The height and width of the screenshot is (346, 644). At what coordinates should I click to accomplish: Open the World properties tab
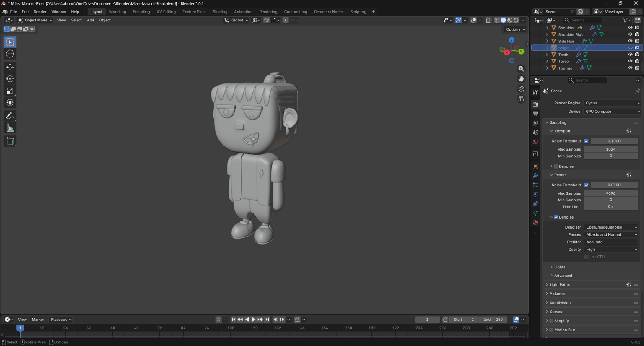point(535,142)
